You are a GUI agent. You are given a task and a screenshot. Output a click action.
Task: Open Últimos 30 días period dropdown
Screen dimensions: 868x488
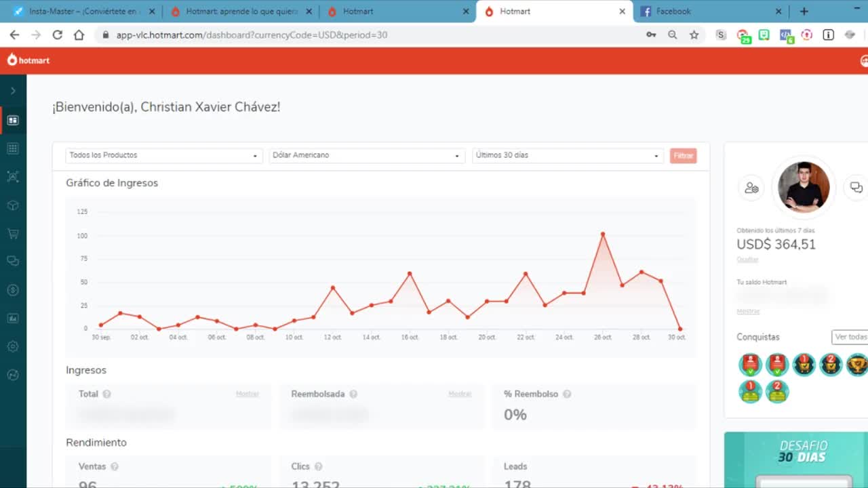point(568,155)
